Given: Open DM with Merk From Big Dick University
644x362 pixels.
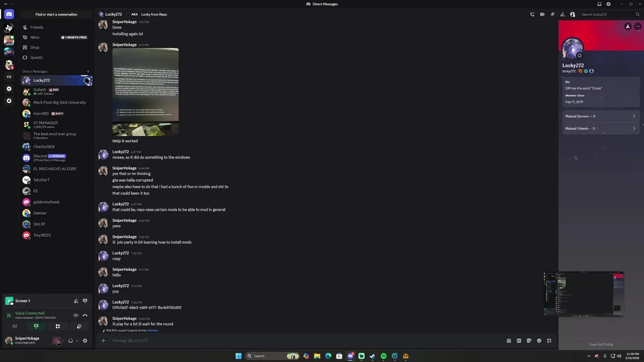Looking at the screenshot, I should click(x=56, y=103).
